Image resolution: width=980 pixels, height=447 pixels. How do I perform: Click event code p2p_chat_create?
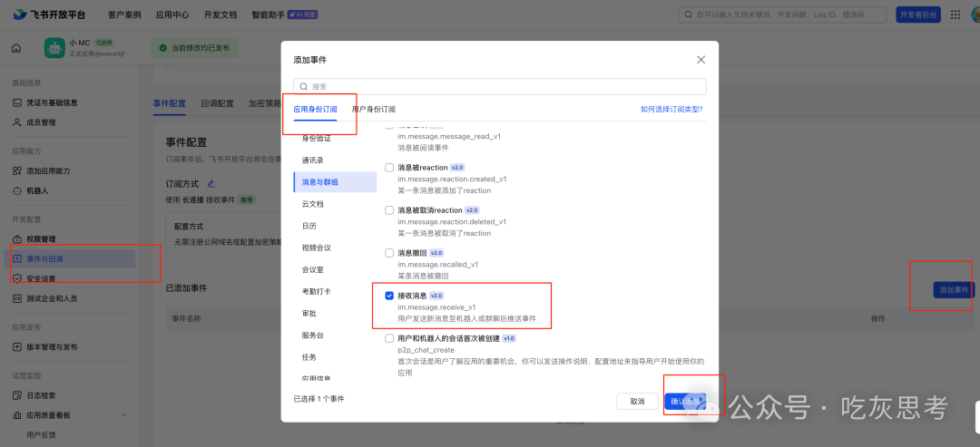[x=426, y=350]
